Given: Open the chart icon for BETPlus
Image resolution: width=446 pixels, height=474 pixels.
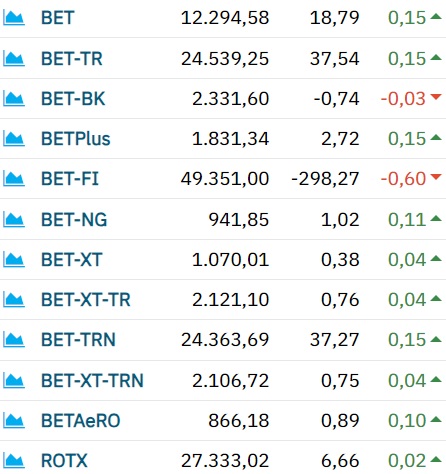Looking at the screenshot, I should coord(14,139).
